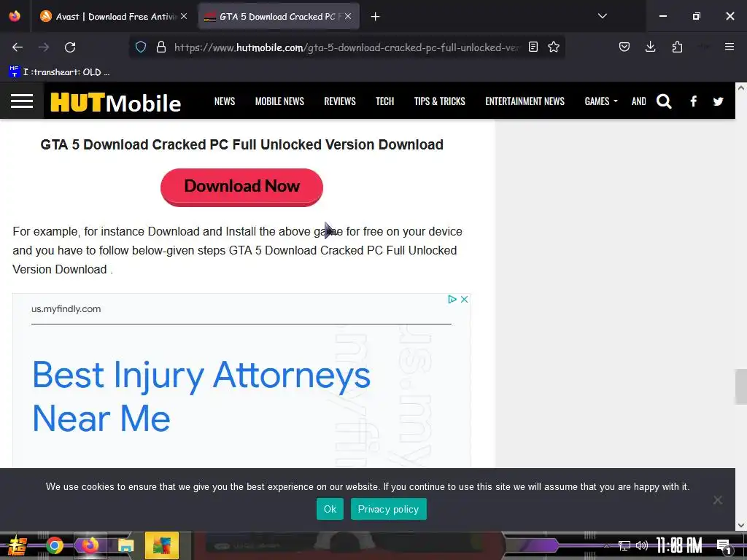747x560 pixels.
Task: Open Firefox application menu
Action: click(x=729, y=47)
